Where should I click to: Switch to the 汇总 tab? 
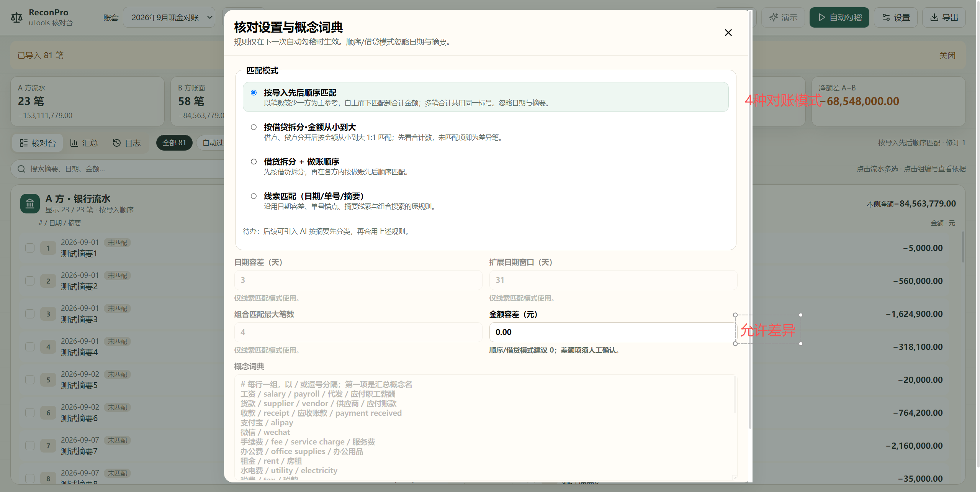[84, 143]
